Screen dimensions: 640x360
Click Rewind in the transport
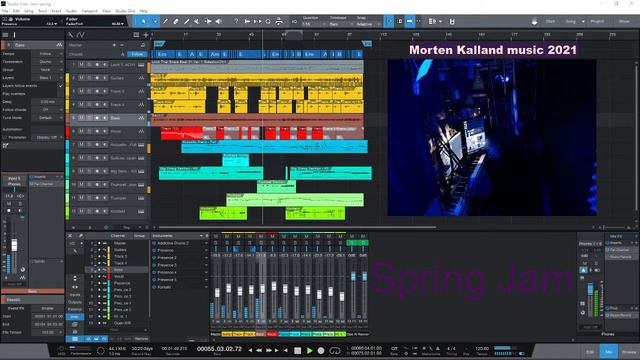[x=259, y=351]
